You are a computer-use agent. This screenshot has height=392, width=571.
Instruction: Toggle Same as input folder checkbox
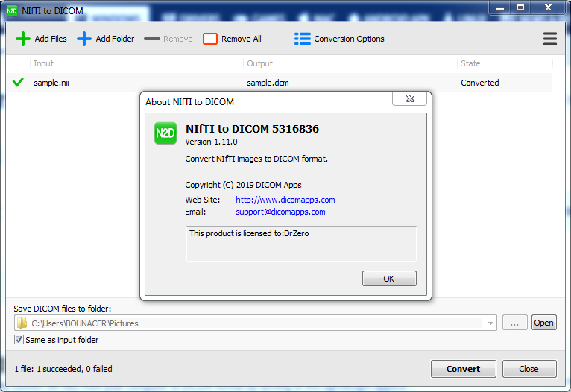19,340
